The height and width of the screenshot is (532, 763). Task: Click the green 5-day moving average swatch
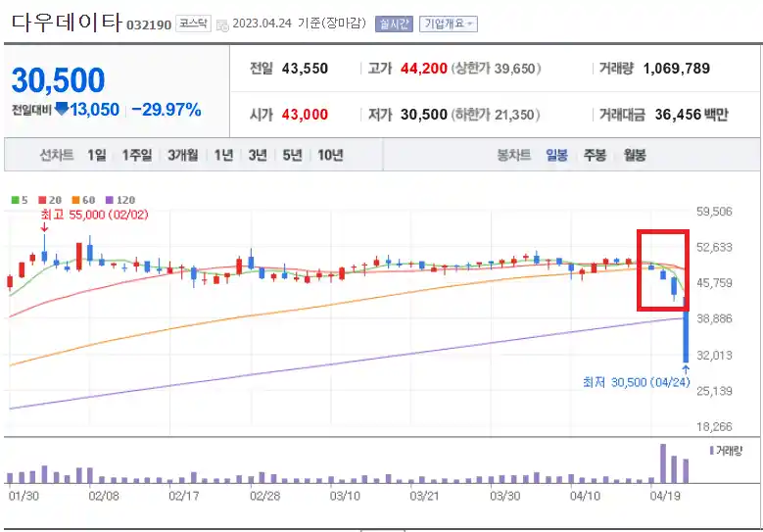pos(15,200)
